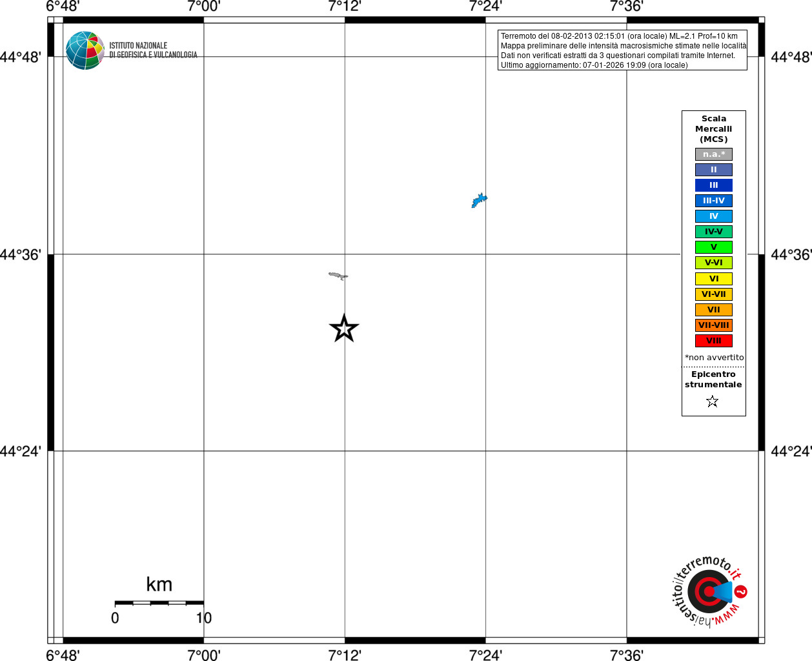This screenshot has width=812, height=661.
Task: Select the yellow VI legend swatch
Action: coord(714,279)
